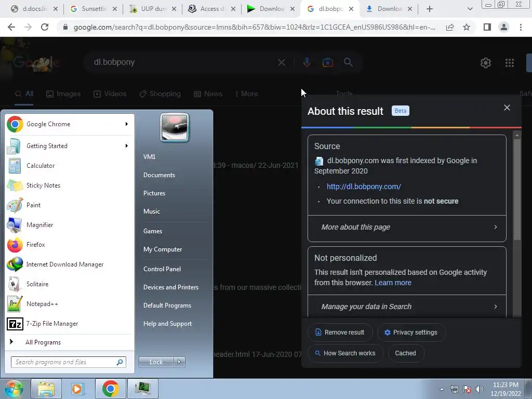Expand All Programs list
The height and width of the screenshot is (399, 532).
pyautogui.click(x=43, y=342)
